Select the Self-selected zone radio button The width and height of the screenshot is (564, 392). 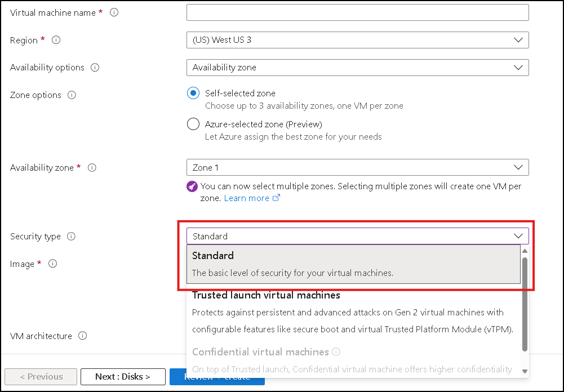point(193,93)
